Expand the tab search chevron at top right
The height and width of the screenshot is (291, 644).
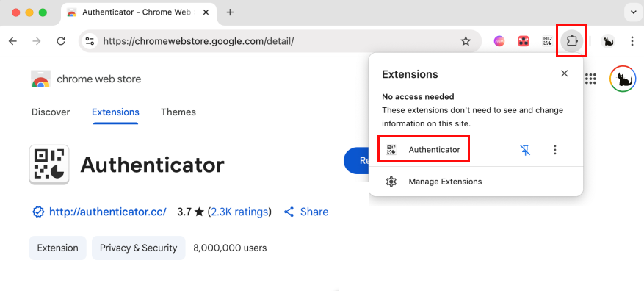pyautogui.click(x=632, y=12)
